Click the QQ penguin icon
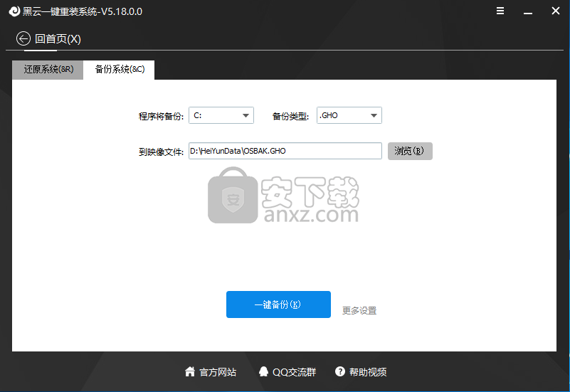This screenshot has height=392, width=570. click(x=263, y=371)
